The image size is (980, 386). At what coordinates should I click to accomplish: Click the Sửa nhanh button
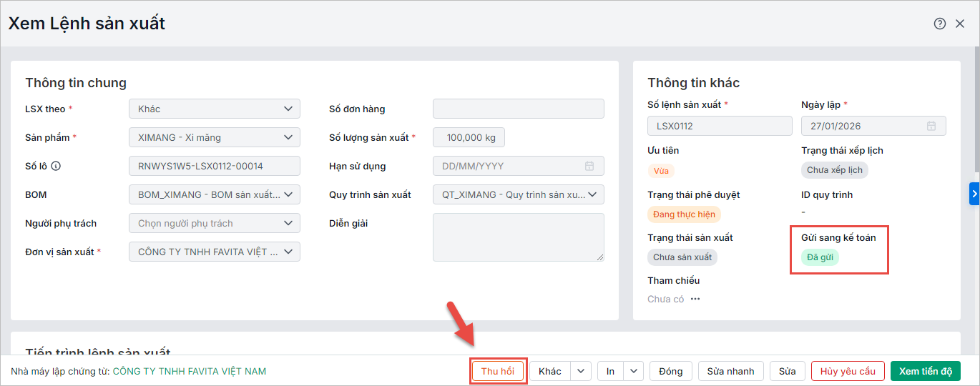pos(730,371)
